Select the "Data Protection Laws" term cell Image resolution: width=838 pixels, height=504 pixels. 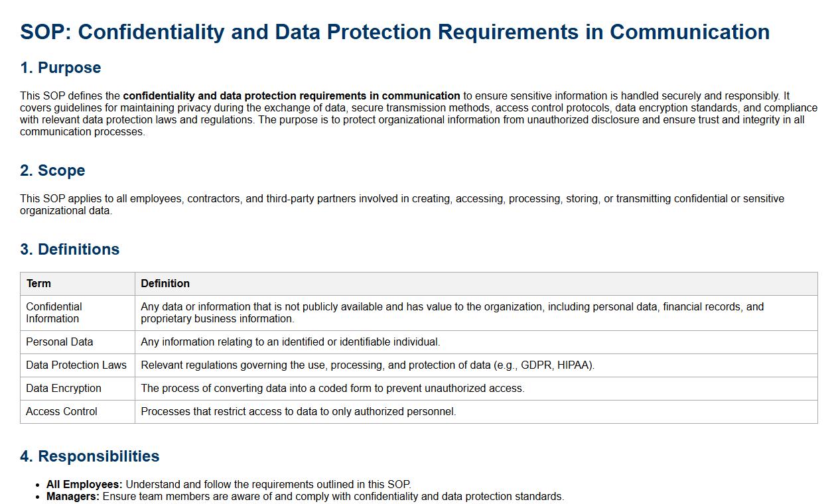76,365
